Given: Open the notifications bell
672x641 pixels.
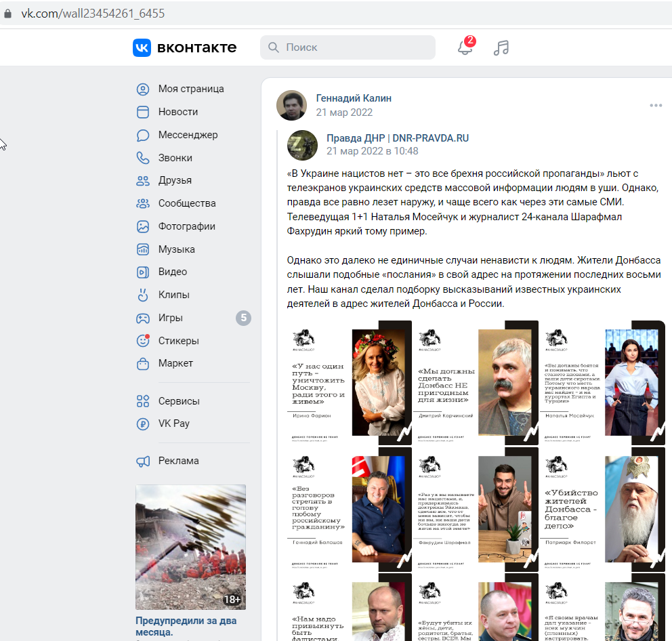Looking at the screenshot, I should coord(465,47).
